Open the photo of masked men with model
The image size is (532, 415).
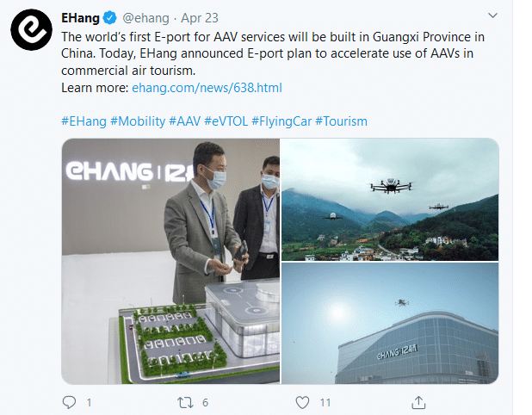pyautogui.click(x=170, y=261)
